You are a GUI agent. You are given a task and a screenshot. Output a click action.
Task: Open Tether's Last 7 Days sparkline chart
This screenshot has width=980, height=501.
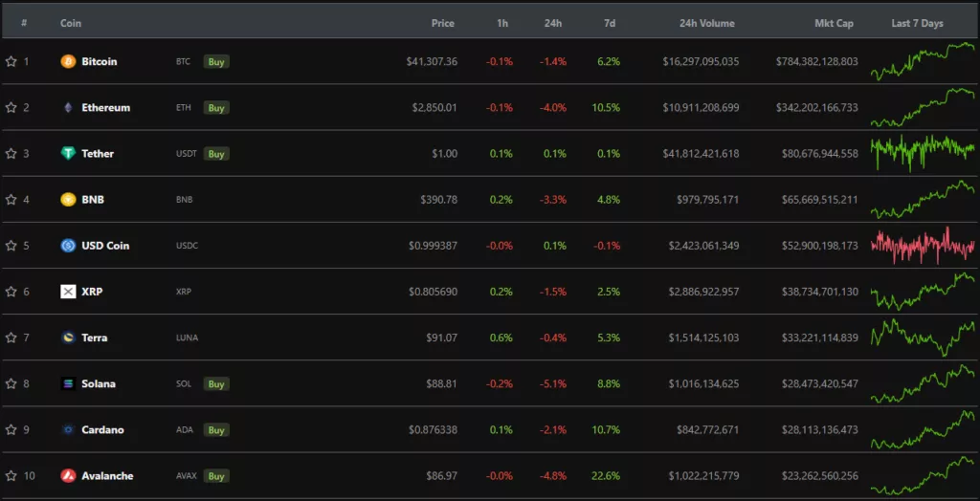click(923, 153)
